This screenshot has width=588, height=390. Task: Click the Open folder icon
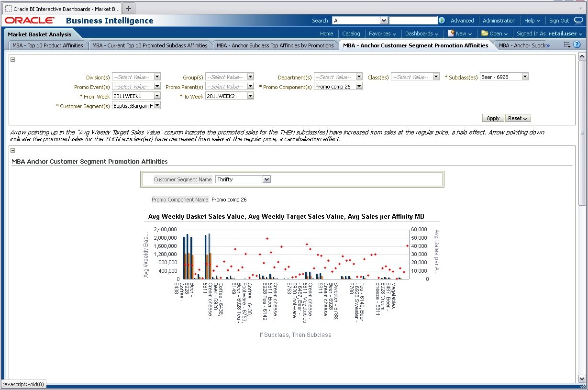[485, 33]
